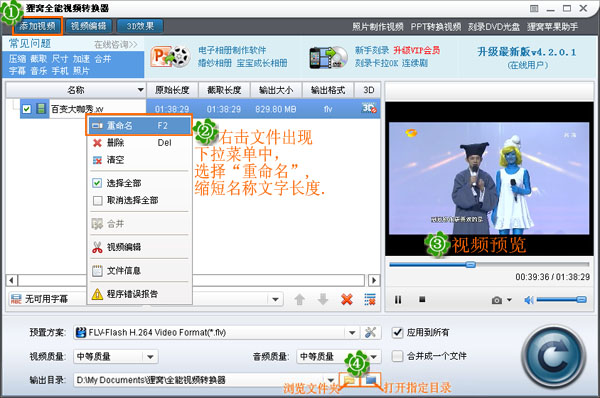600x398 pixels.
Task: Click 压缩 in FAQ panel
Action: coord(18,59)
